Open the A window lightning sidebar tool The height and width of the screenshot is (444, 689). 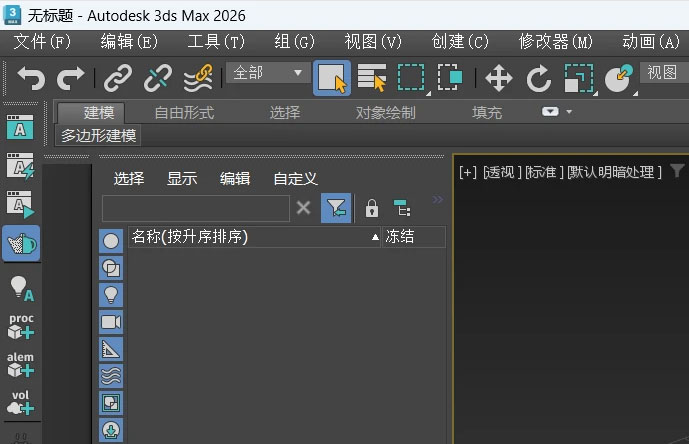[x=20, y=166]
